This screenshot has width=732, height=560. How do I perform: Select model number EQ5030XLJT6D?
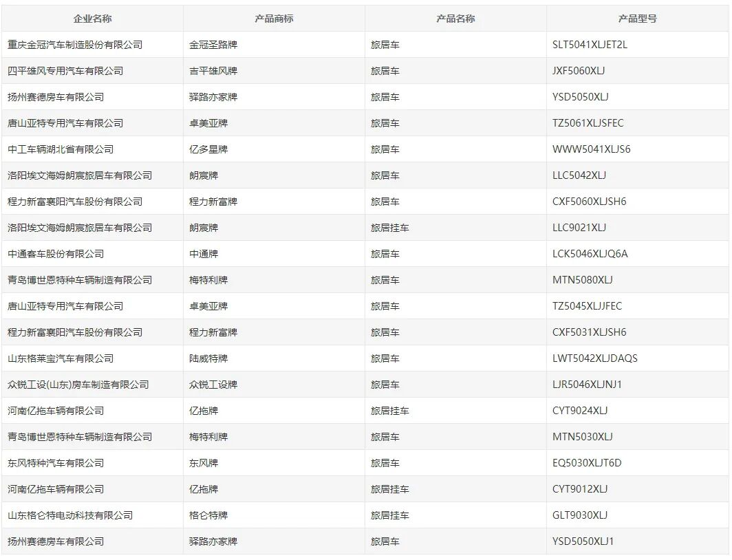pos(587,463)
